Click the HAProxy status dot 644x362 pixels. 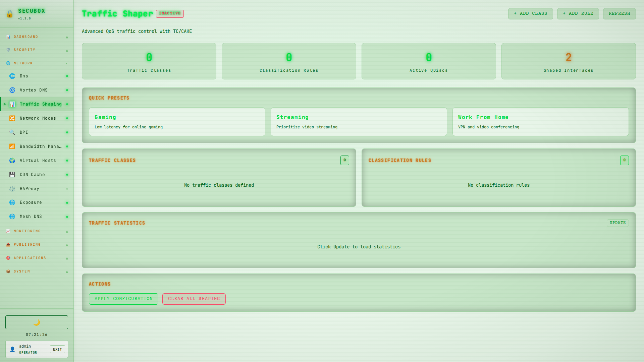pos(67,189)
